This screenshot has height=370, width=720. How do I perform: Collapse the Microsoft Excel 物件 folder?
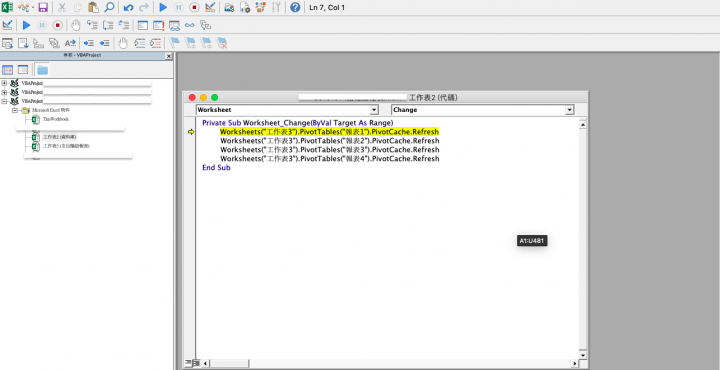point(15,110)
